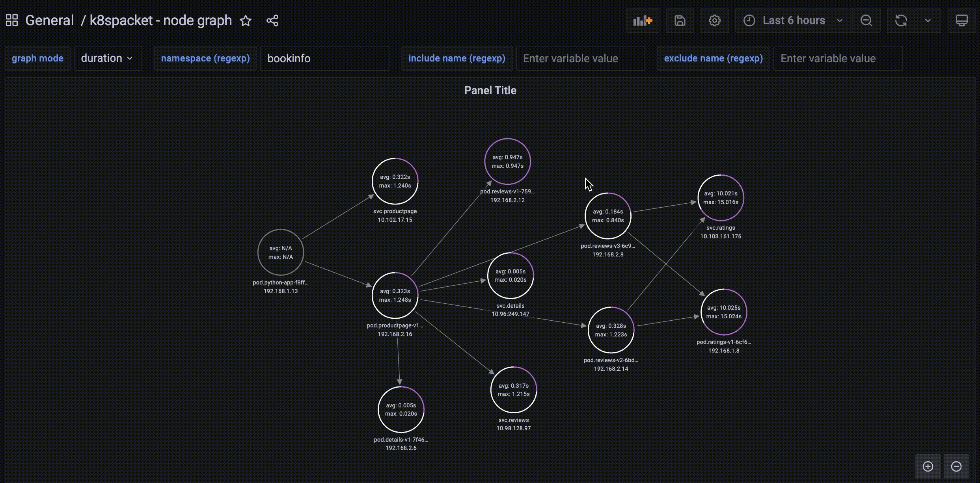
Task: Refresh the dashboard
Action: pos(901,20)
